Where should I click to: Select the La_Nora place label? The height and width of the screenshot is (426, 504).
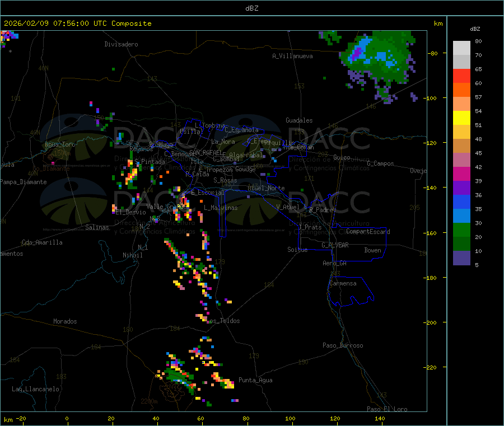pos(223,142)
